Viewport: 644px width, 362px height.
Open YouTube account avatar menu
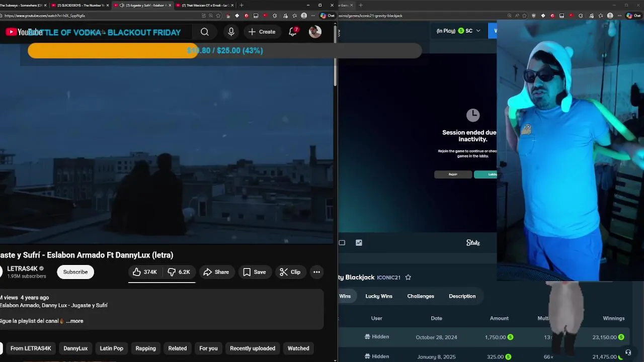coord(315,32)
